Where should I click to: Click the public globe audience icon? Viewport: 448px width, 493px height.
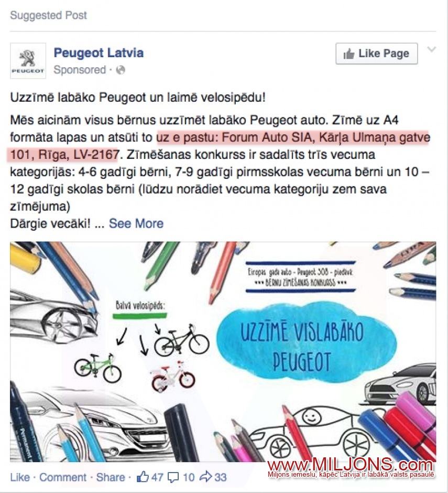121,70
